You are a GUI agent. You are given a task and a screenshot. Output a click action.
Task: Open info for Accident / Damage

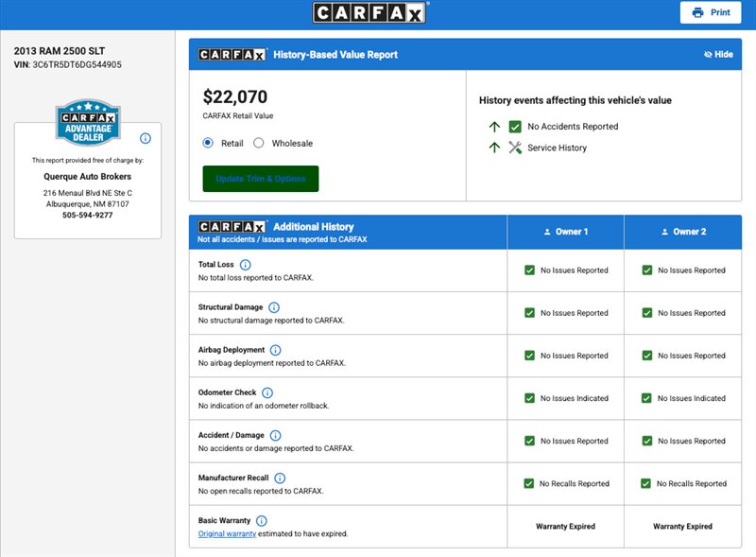pyautogui.click(x=275, y=435)
